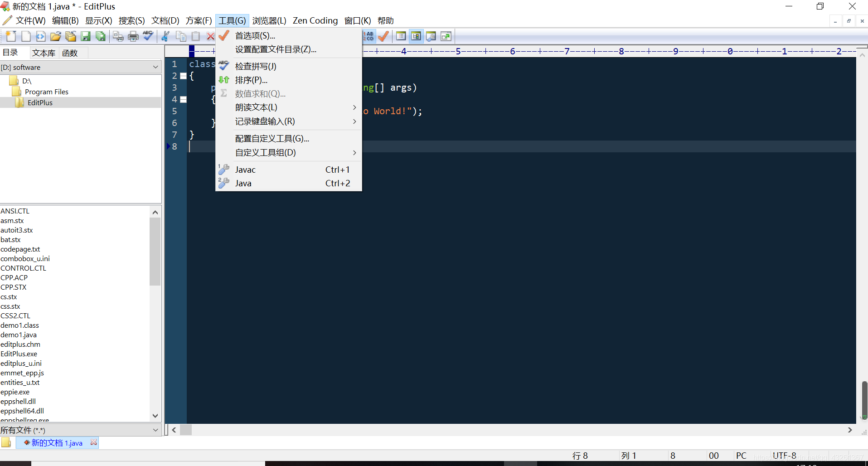868x466 pixels.
Task: Click the Open file folder icon
Action: (56, 36)
